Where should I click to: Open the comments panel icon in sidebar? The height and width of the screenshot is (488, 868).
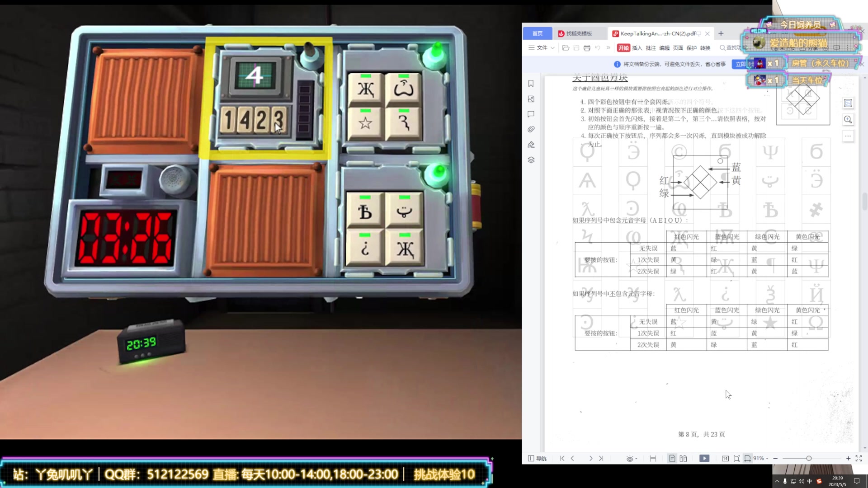pos(531,114)
